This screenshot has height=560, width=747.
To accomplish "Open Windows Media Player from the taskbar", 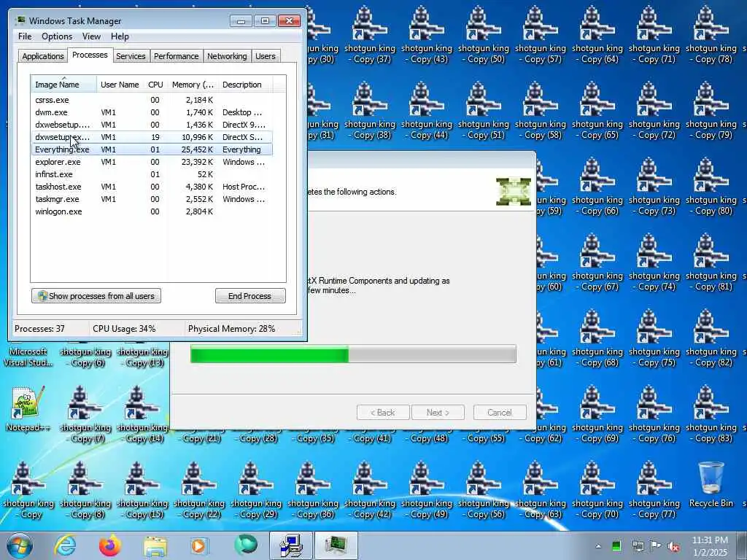I will (199, 545).
